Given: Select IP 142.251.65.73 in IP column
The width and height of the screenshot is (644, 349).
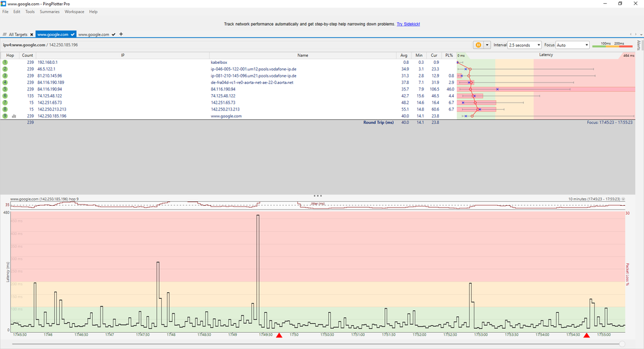Looking at the screenshot, I should click(50, 103).
